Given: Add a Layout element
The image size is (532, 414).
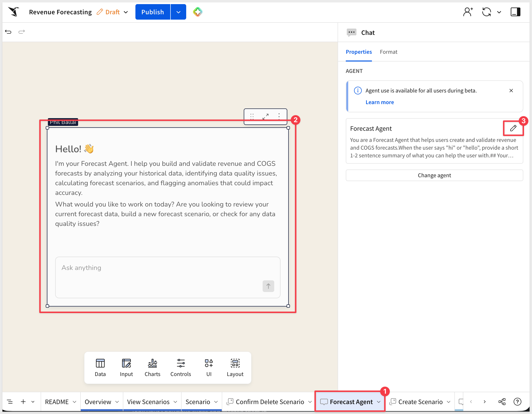Looking at the screenshot, I should [235, 368].
